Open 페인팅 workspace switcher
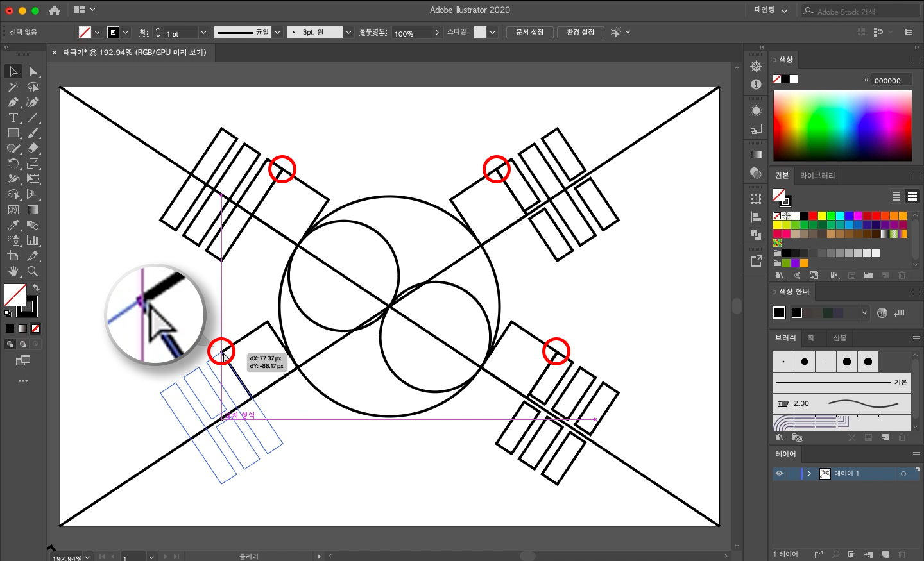The width and height of the screenshot is (924, 561). pyautogui.click(x=771, y=10)
